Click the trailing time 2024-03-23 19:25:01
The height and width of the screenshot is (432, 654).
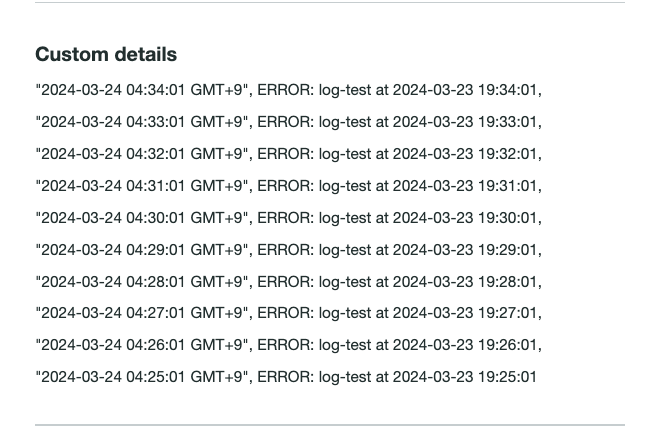point(465,377)
